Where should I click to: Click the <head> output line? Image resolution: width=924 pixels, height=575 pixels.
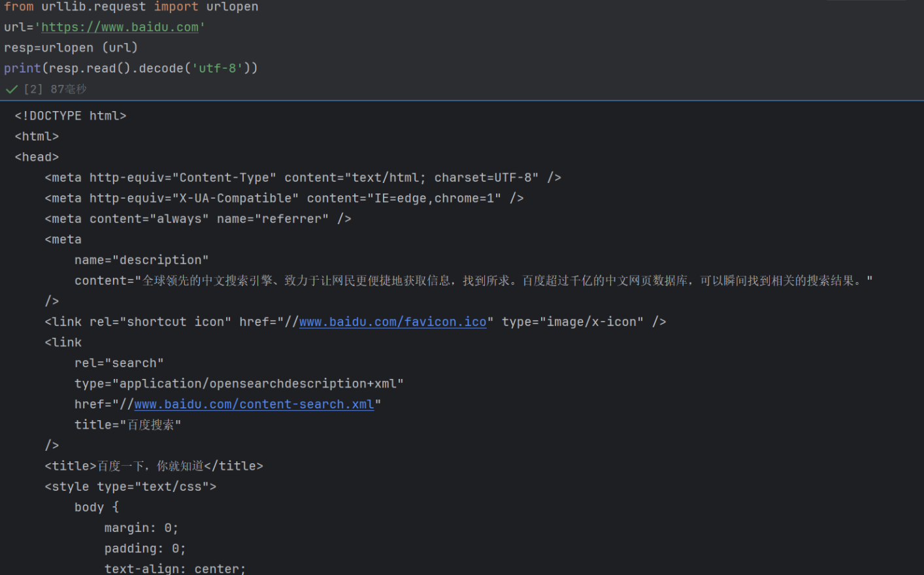37,157
